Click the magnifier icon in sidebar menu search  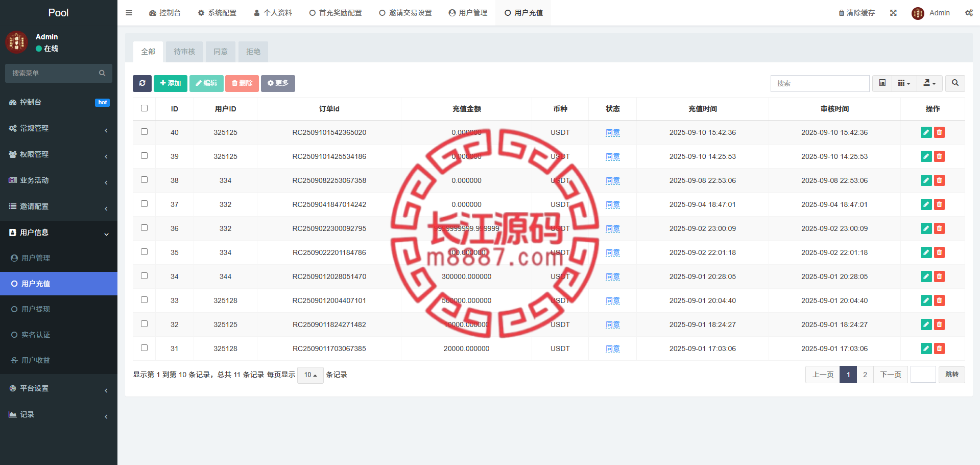point(102,73)
